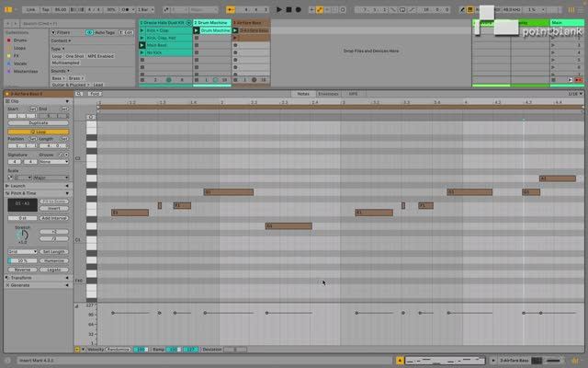This screenshot has height=368, width=588.
Task: Toggle the computer MIDI keyboard button
Action: click(469, 10)
